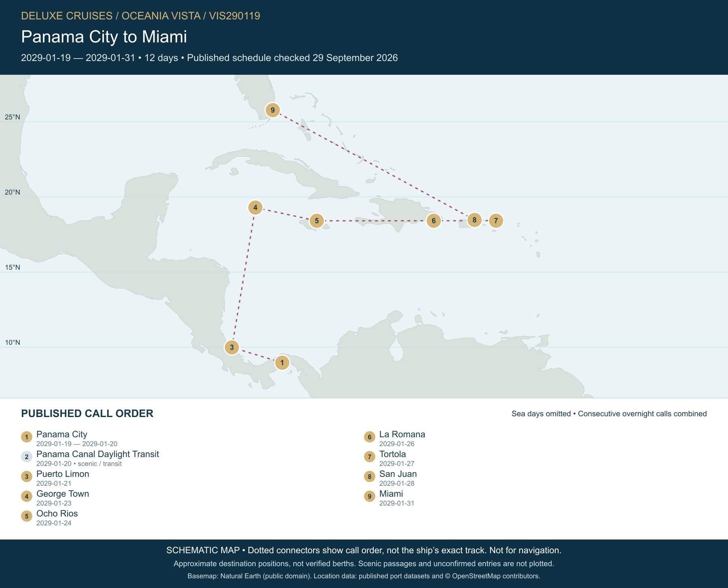Click legend badge 3 beside Puerto Limon

pyautogui.click(x=27, y=476)
